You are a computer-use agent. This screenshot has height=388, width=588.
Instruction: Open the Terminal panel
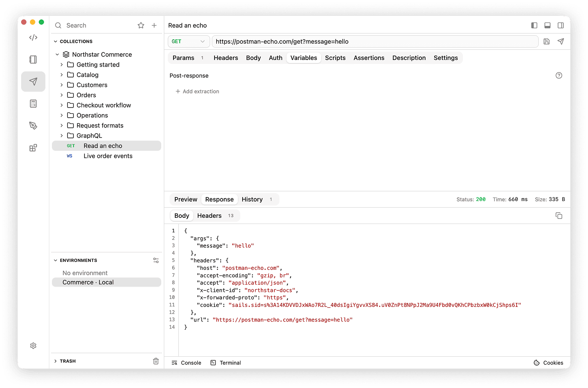[x=226, y=363]
